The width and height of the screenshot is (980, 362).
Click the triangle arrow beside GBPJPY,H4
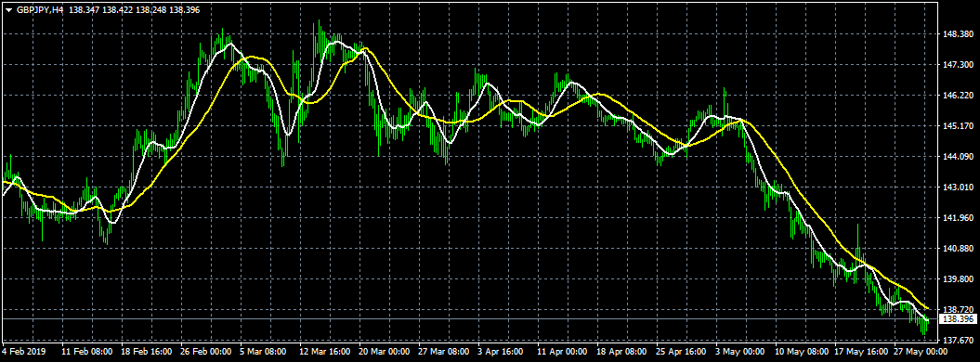pyautogui.click(x=8, y=10)
